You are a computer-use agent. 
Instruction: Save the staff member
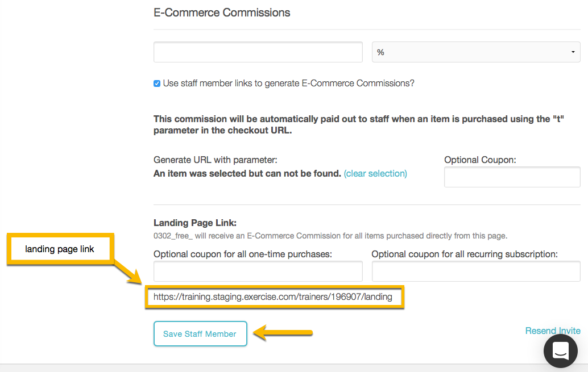[x=200, y=333]
